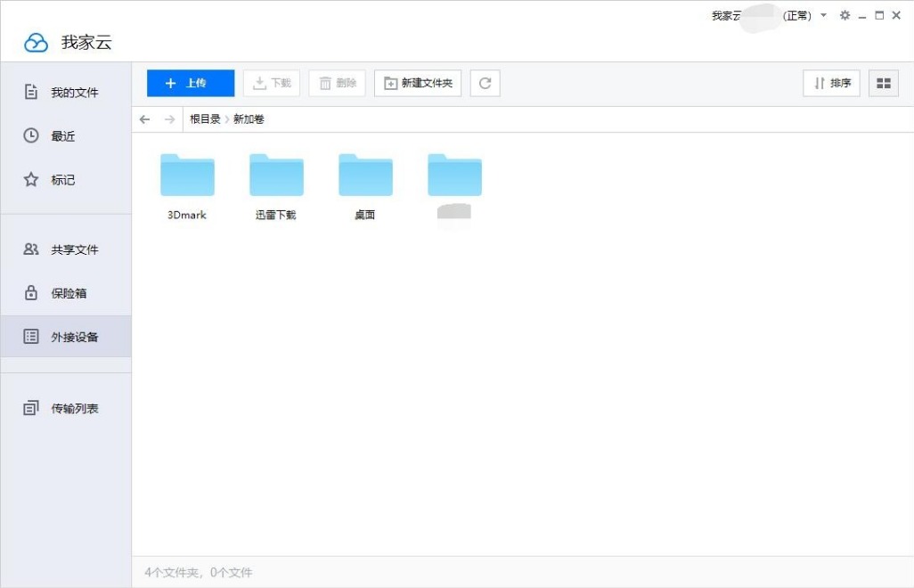This screenshot has width=914, height=588.
Task: Click the back arrow in the breadcrumb bar
Action: [x=144, y=118]
